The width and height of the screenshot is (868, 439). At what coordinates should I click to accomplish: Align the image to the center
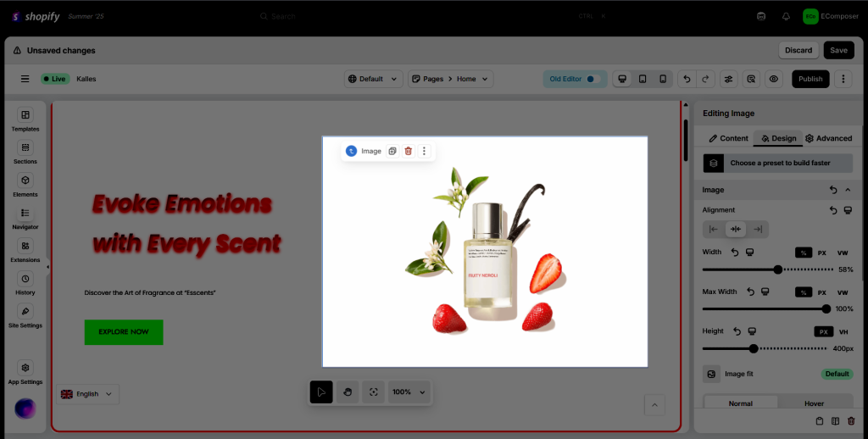click(x=736, y=229)
